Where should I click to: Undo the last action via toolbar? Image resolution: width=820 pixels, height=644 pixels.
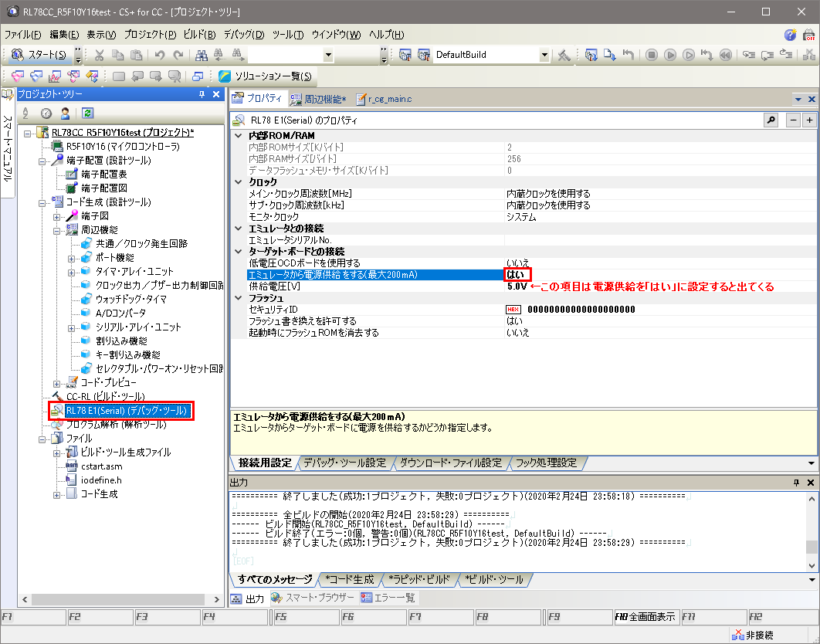click(x=160, y=55)
